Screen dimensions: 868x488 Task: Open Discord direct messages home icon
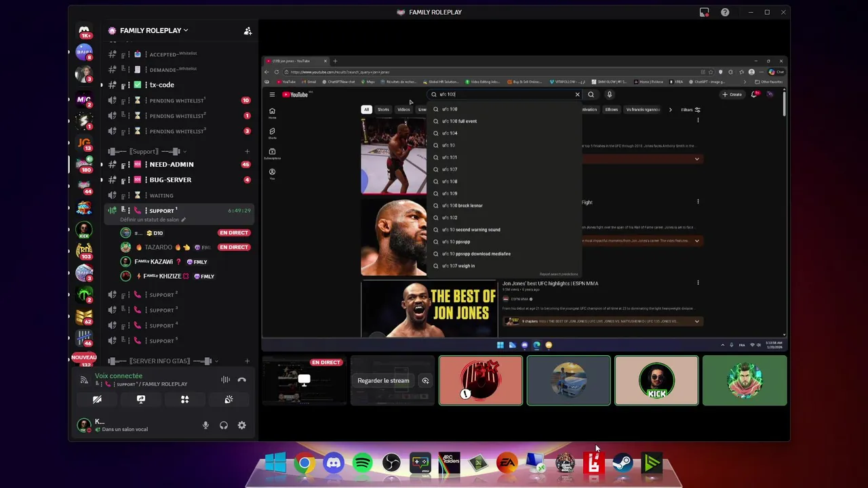(x=84, y=31)
